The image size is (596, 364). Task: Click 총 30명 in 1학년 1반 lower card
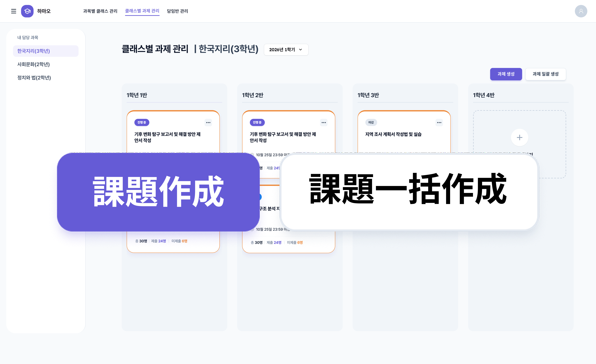click(141, 241)
